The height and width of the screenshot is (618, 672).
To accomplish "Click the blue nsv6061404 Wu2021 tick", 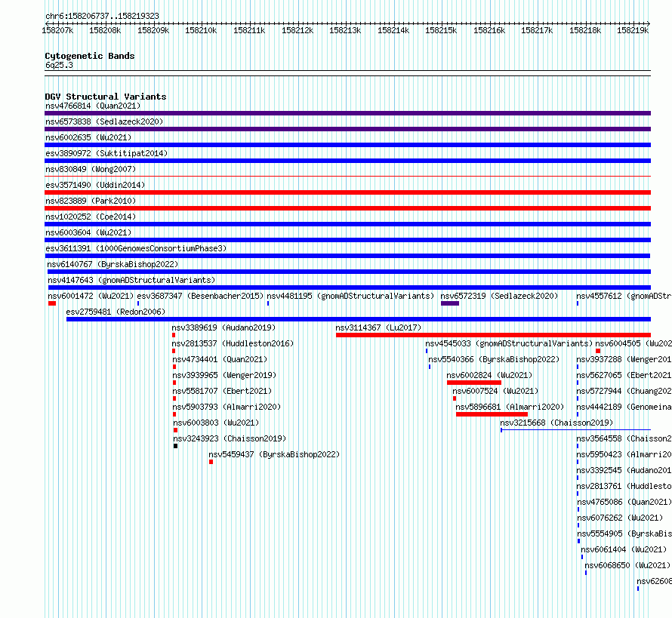I will [x=582, y=557].
